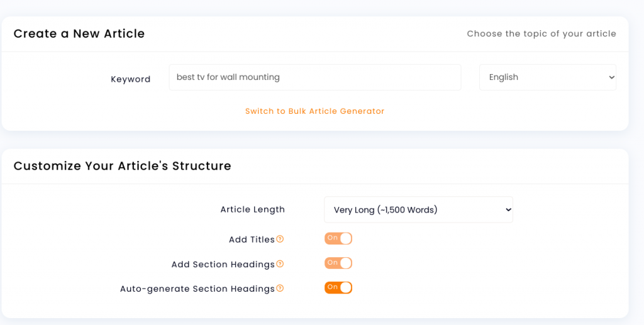Click the help icon beside Add Titles
This screenshot has height=325, width=644.
pyautogui.click(x=280, y=239)
